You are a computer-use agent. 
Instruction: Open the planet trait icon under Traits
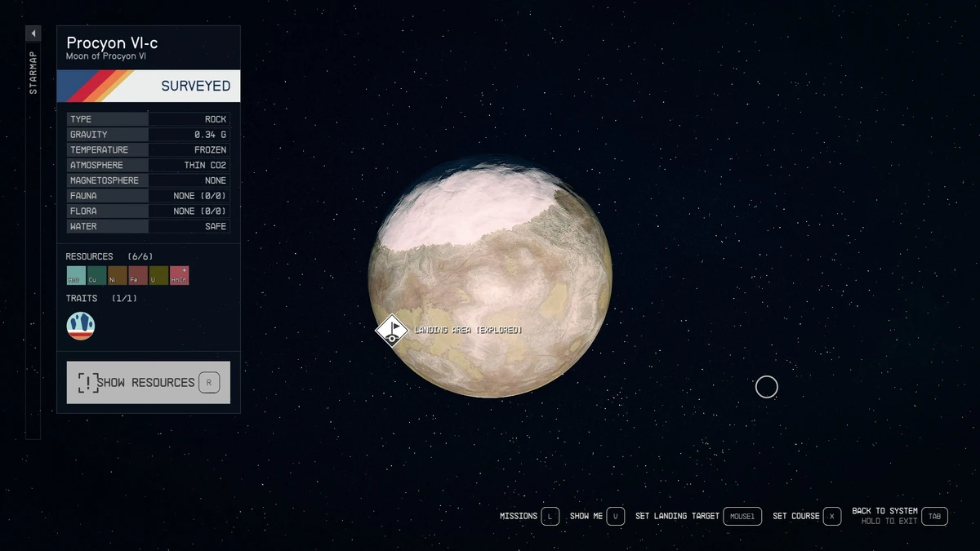tap(81, 325)
